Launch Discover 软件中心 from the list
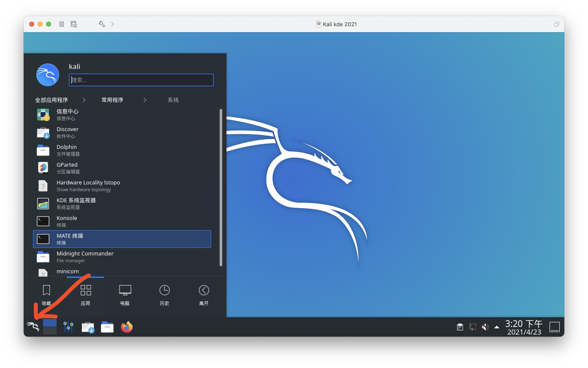 122,132
